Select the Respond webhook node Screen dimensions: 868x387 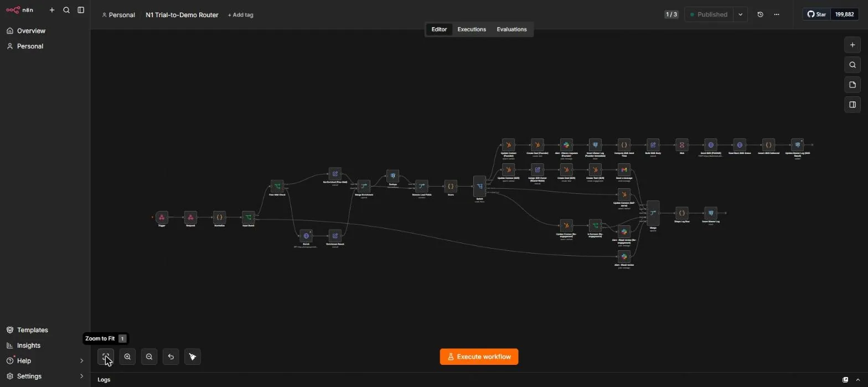tap(190, 217)
